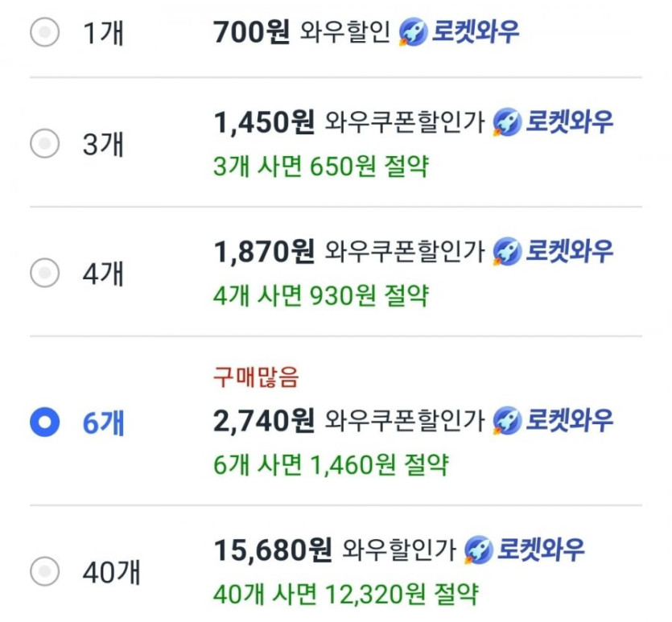Image resolution: width=672 pixels, height=622 pixels.
Task: Tap the 15,680원 price
Action: click(273, 550)
